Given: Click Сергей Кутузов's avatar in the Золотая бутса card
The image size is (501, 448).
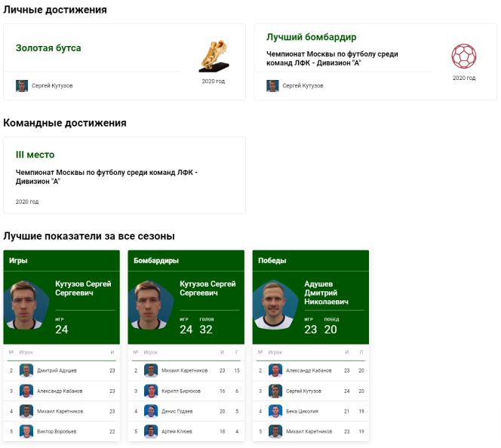Looking at the screenshot, I should point(22,86).
